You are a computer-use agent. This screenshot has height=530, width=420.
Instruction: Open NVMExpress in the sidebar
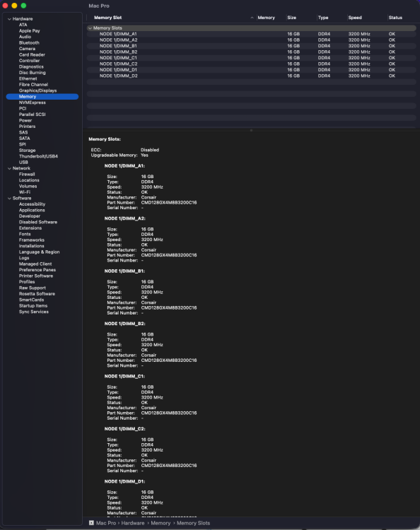coord(32,102)
